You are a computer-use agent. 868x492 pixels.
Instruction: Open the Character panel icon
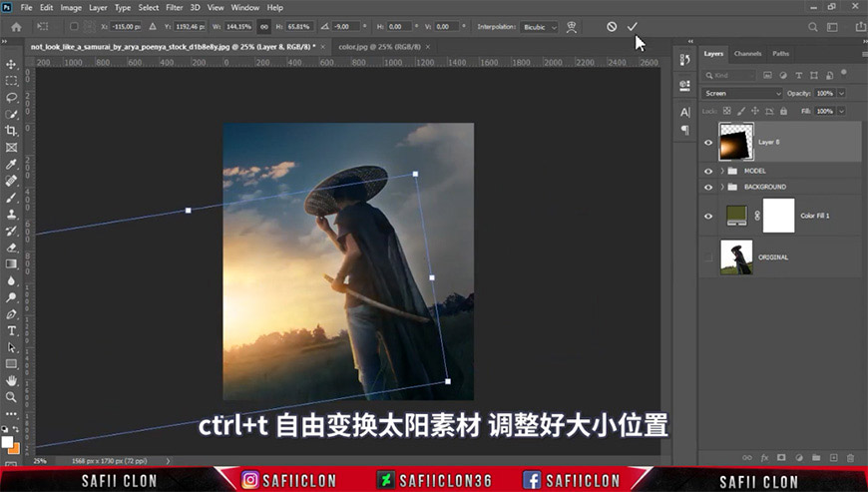coord(684,113)
